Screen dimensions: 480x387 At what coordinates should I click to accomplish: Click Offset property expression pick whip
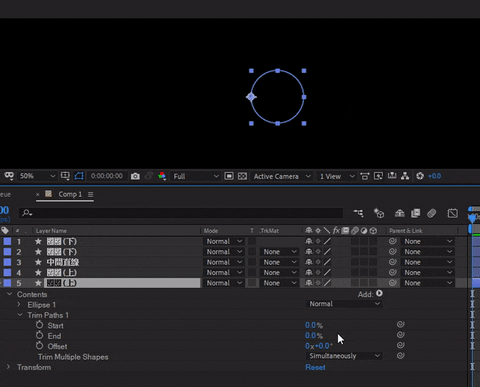click(401, 345)
